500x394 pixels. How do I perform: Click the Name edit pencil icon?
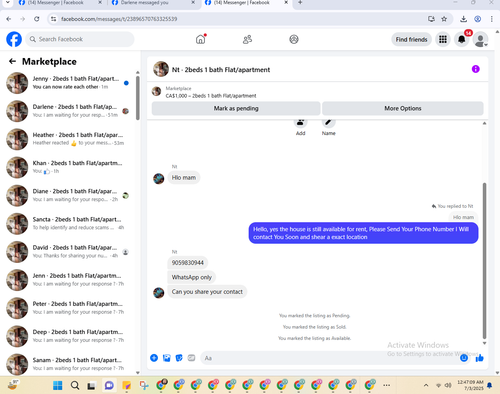(328, 123)
